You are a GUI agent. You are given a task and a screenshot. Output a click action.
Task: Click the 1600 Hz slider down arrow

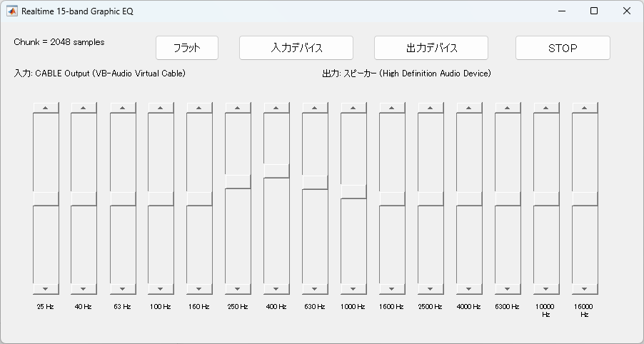pos(392,289)
